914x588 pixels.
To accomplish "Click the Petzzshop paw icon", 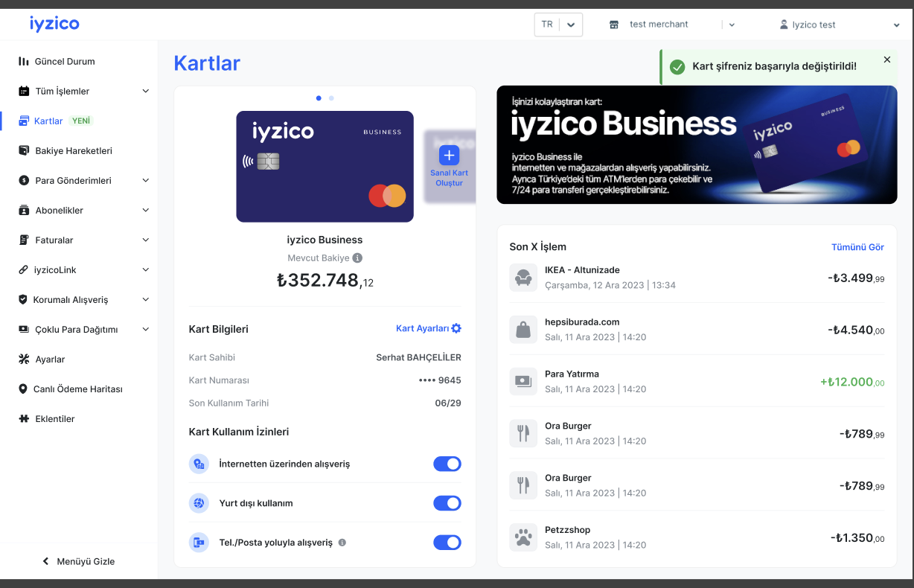I will (522, 537).
